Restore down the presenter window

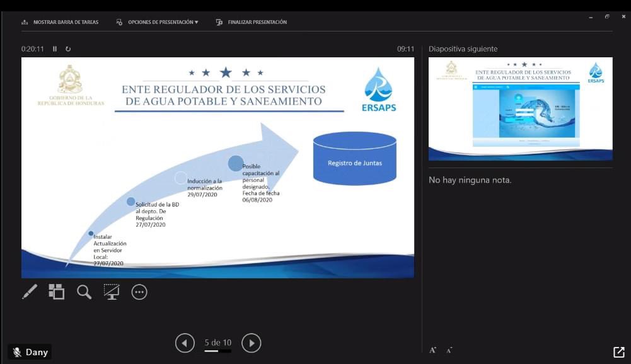pos(607,16)
